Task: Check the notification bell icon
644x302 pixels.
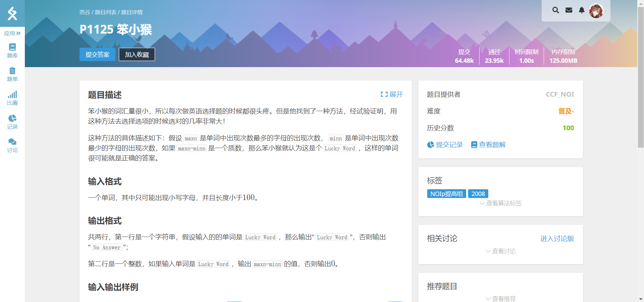Action: coord(582,10)
